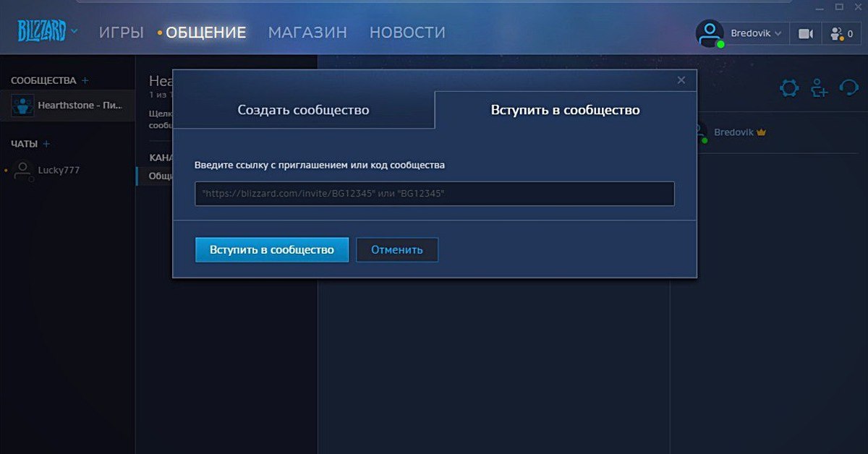
Task: Start a new chat with the plus icon
Action: pos(47,144)
